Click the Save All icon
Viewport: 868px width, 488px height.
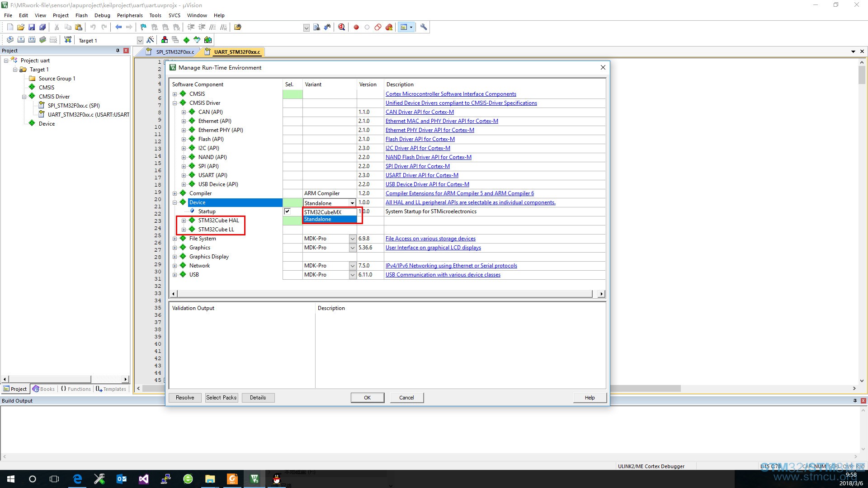click(42, 27)
